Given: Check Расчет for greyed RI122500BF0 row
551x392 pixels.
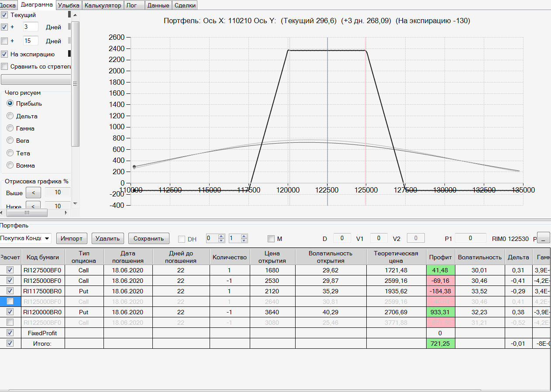Looking at the screenshot, I should click(x=10, y=323).
